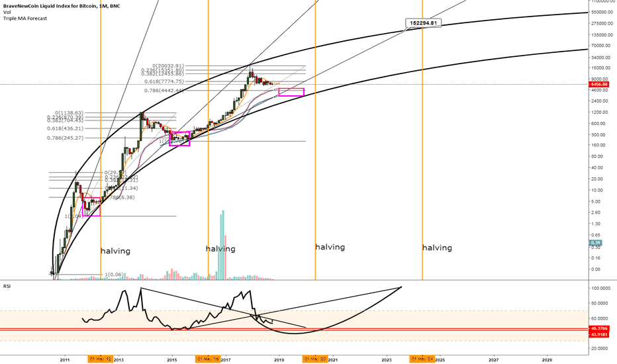The image size is (617, 364).
Task: Click the 2023 time axis label
Action: (387, 359)
